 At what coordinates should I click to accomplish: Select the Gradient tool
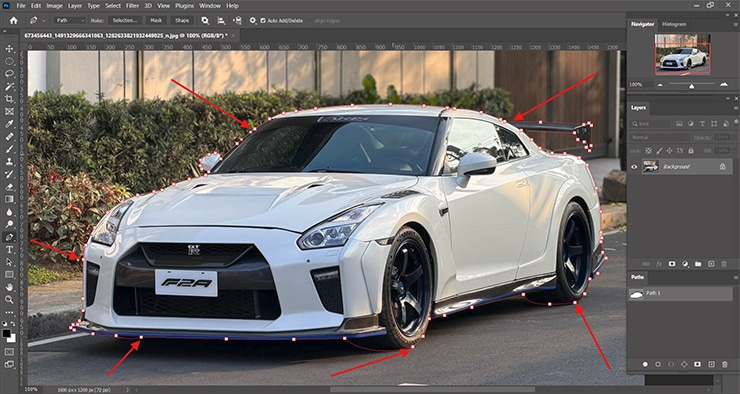[x=9, y=199]
